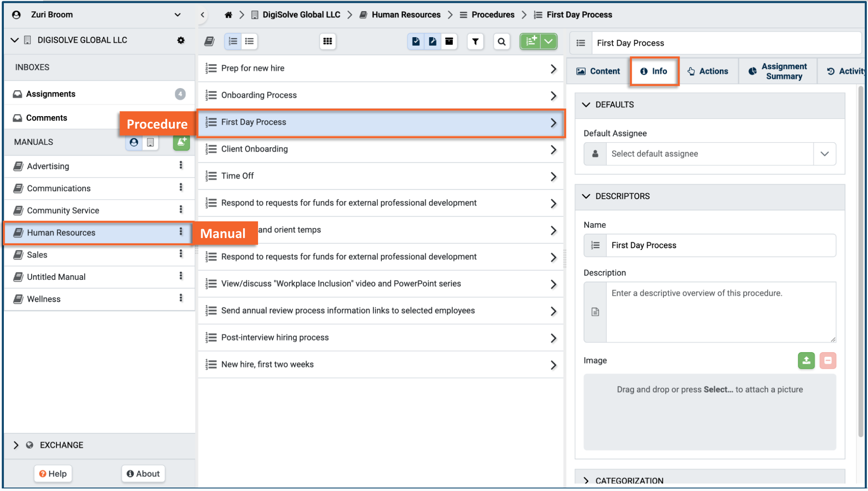Image resolution: width=868 pixels, height=491 pixels.
Task: Switch to the Actions tab
Action: tap(707, 71)
